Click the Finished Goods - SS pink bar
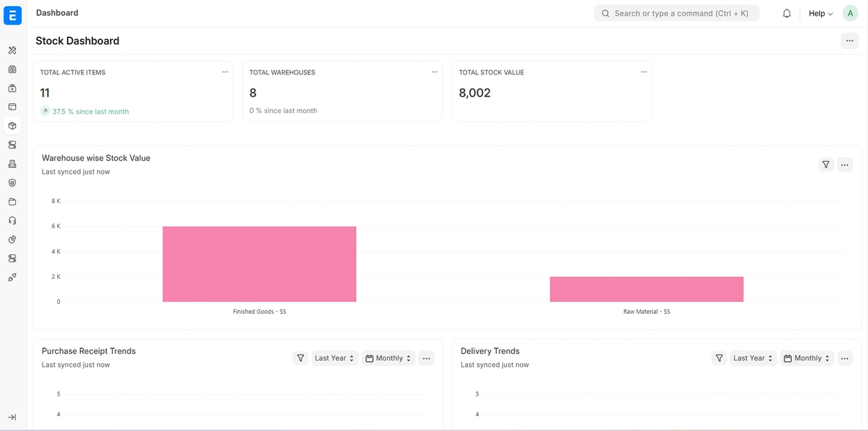This screenshot has width=868, height=431. pos(259,264)
